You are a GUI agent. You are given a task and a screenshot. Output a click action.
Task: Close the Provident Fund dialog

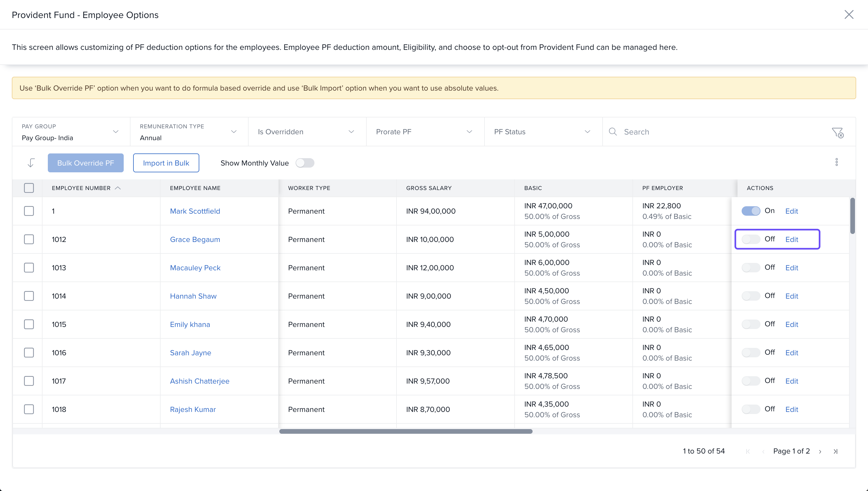(849, 14)
